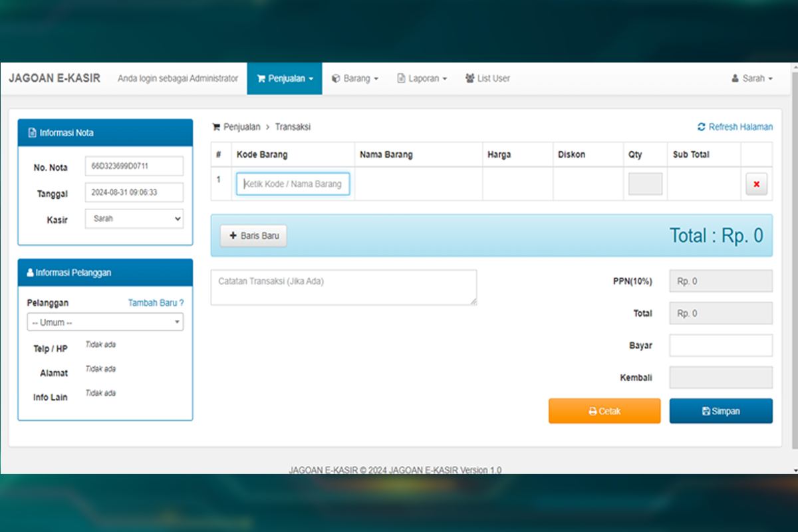
Task: Click the Catatan Transaksi notes textarea
Action: (343, 287)
